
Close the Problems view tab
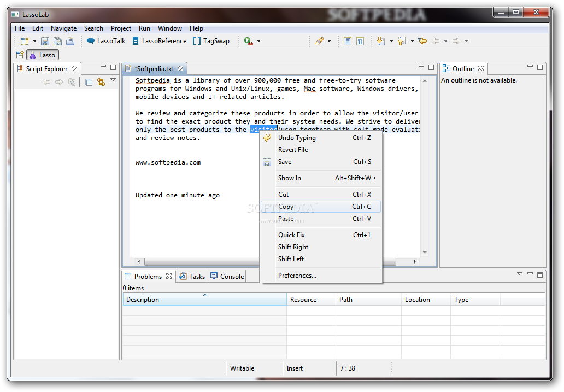tap(169, 276)
